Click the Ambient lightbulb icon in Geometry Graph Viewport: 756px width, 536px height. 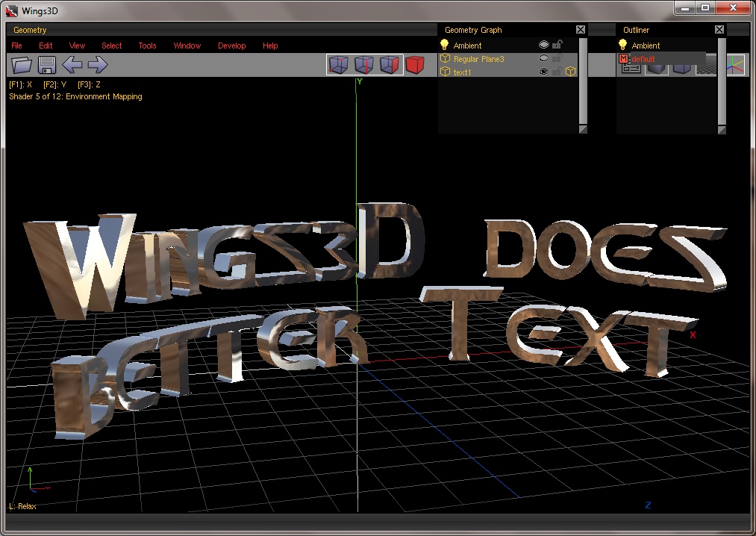445,45
